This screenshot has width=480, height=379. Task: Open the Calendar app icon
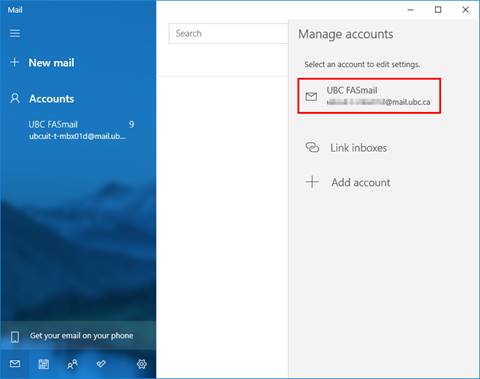43,364
